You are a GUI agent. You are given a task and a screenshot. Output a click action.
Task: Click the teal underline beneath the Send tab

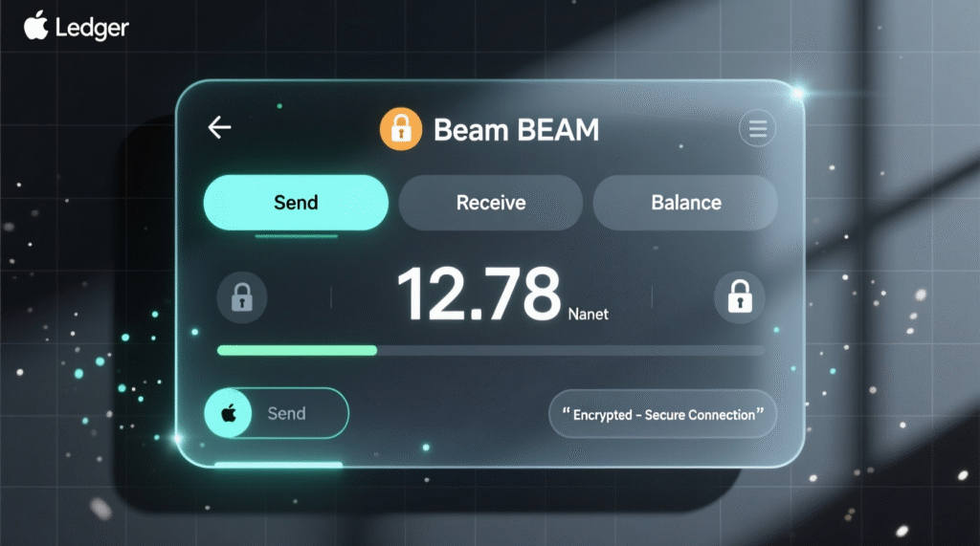296,234
